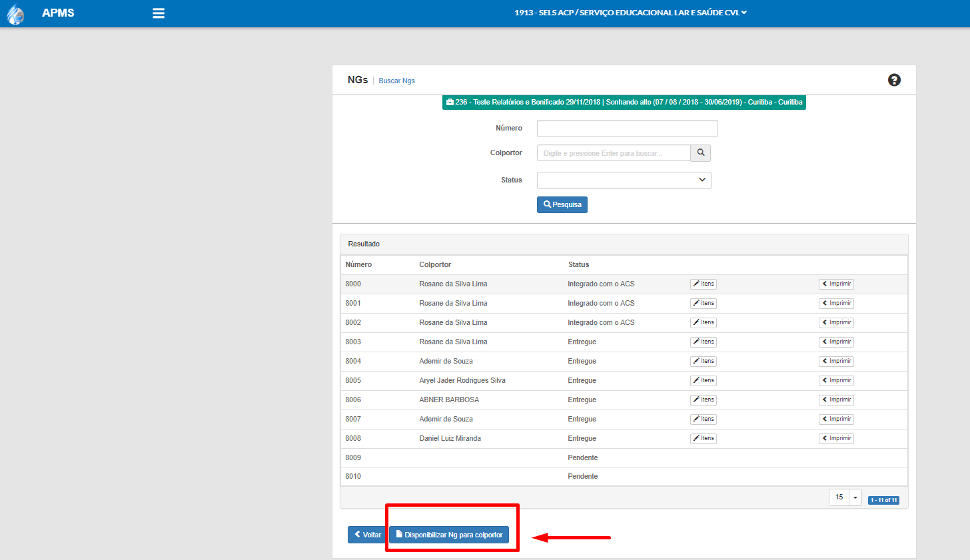
Task: Click colportor name Aryel Jader Rodrigues Silva
Action: pyautogui.click(x=462, y=380)
